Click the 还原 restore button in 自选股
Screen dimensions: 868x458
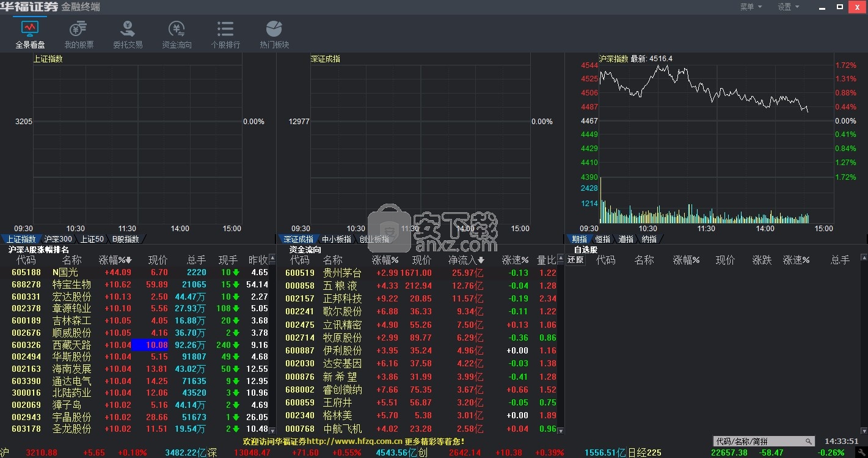(575, 260)
